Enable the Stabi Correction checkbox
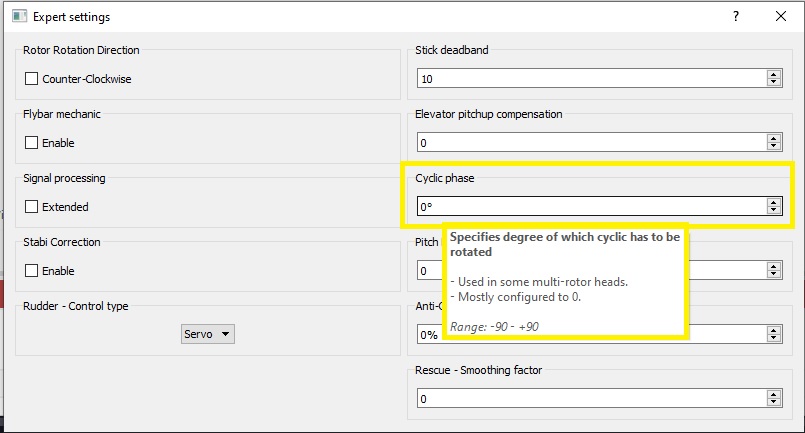 tap(31, 271)
